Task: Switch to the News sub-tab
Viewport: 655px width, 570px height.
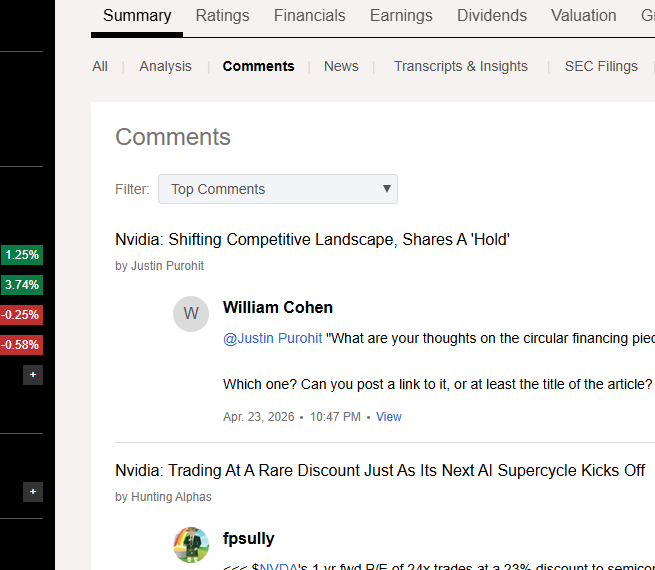Action: pos(341,66)
